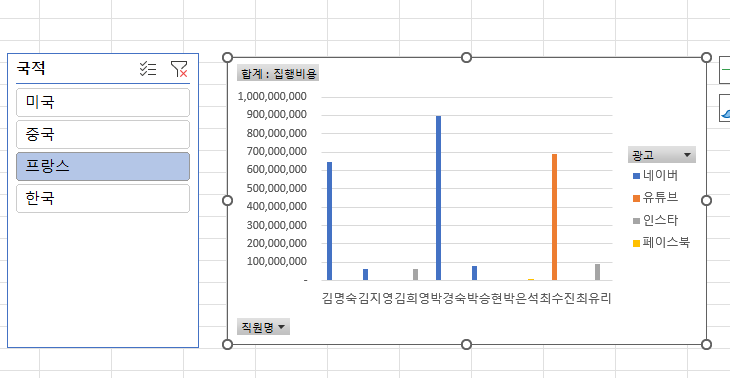Select 한국 in the slicer
The height and width of the screenshot is (378, 730).
pos(103,198)
